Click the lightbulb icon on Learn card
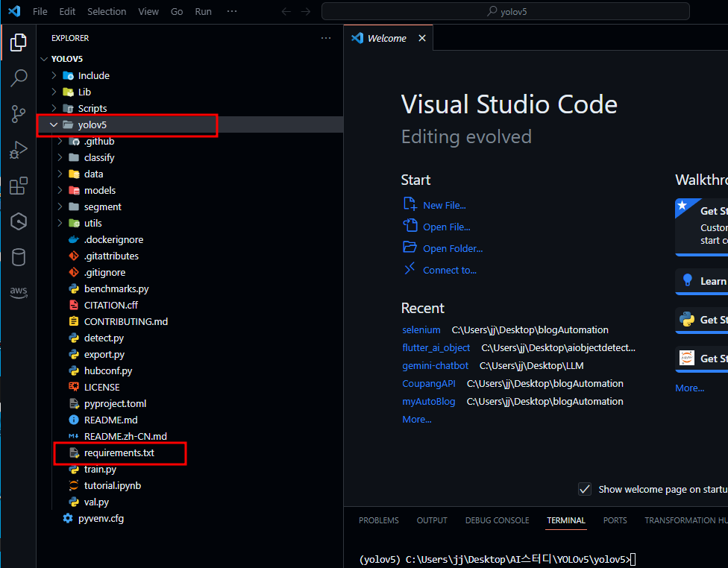728x568 pixels. [x=688, y=280]
